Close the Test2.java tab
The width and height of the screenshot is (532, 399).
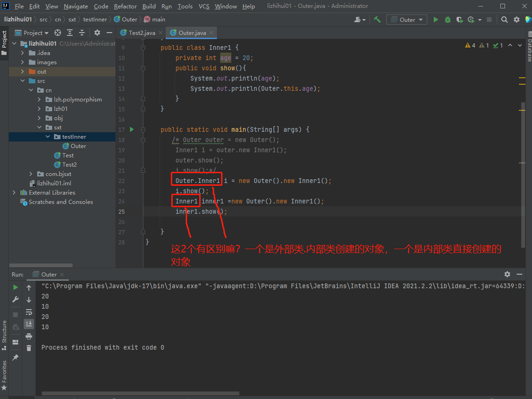pyautogui.click(x=161, y=33)
